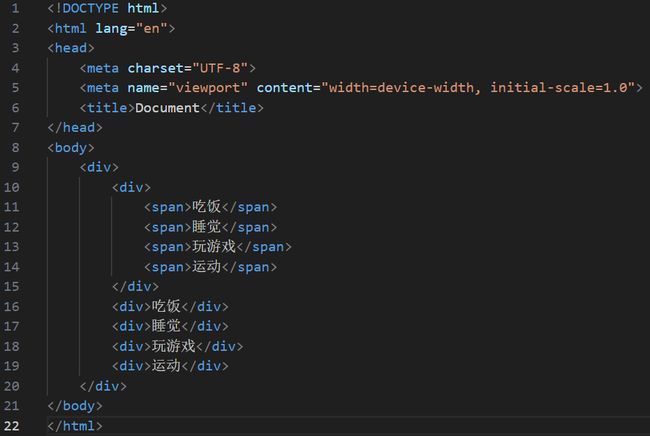The height and width of the screenshot is (436, 650).
Task: Click the Document title text
Action: 167,108
